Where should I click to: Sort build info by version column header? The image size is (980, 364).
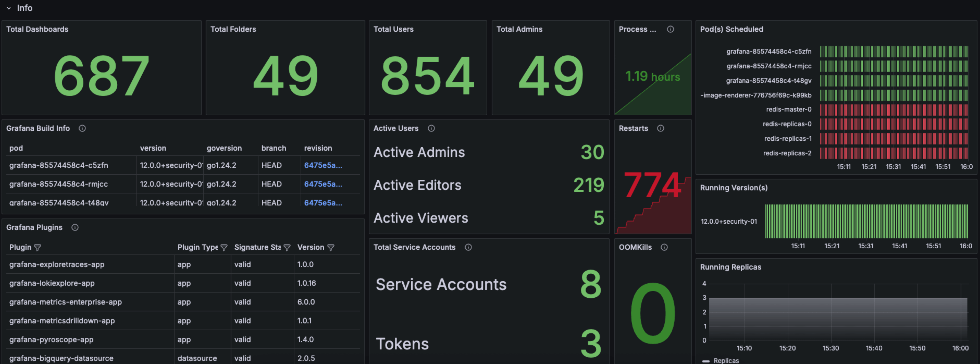153,148
